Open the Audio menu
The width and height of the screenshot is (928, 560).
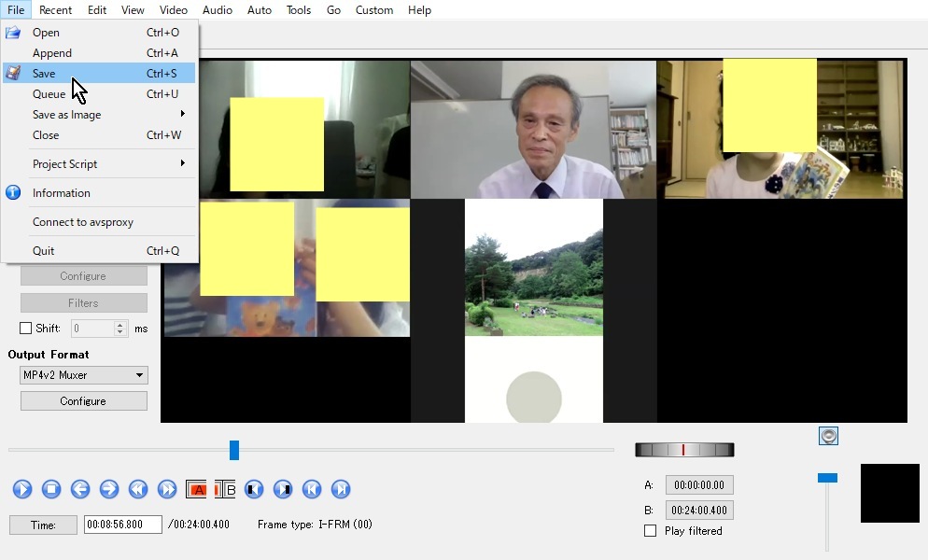click(218, 10)
